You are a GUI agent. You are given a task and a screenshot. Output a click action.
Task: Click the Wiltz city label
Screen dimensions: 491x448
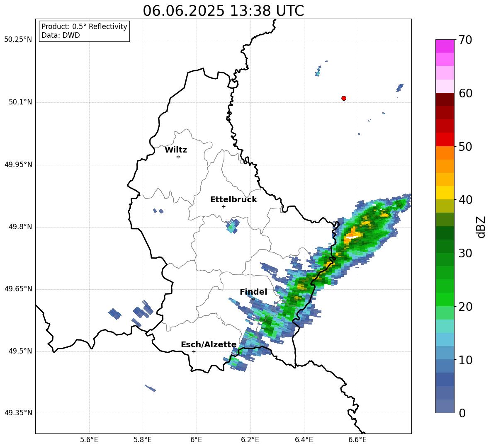pos(176,150)
